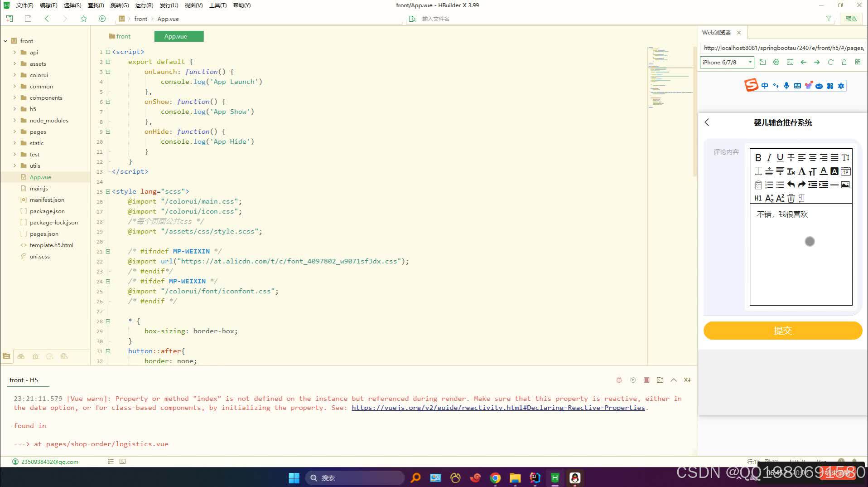
Task: Apply H1 heading in the editor
Action: (x=758, y=198)
